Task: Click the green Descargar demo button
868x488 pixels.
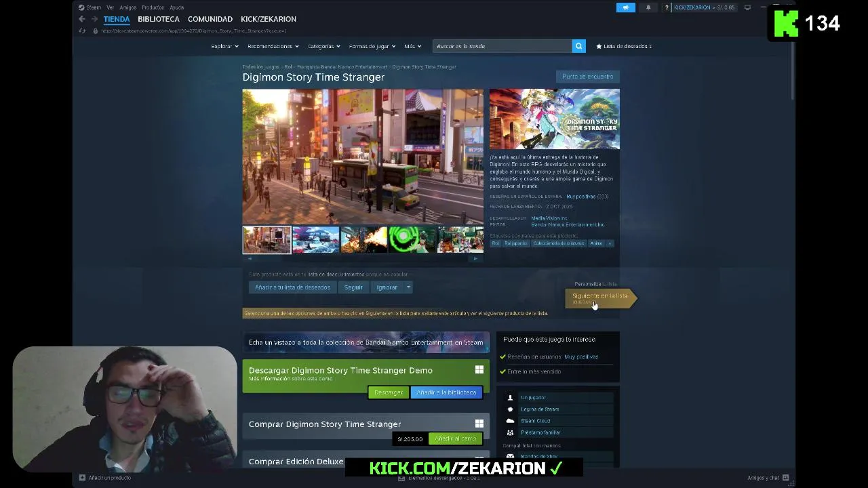Action: point(389,392)
